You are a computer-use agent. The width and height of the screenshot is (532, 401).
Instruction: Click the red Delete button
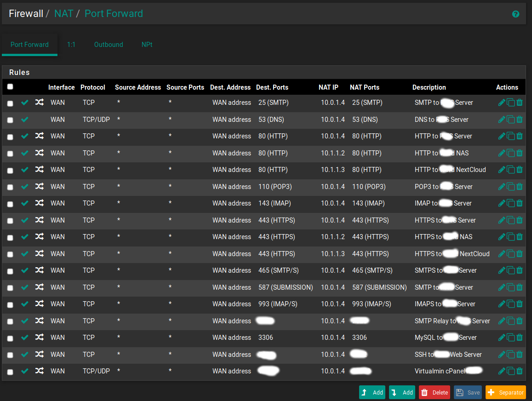(x=435, y=392)
